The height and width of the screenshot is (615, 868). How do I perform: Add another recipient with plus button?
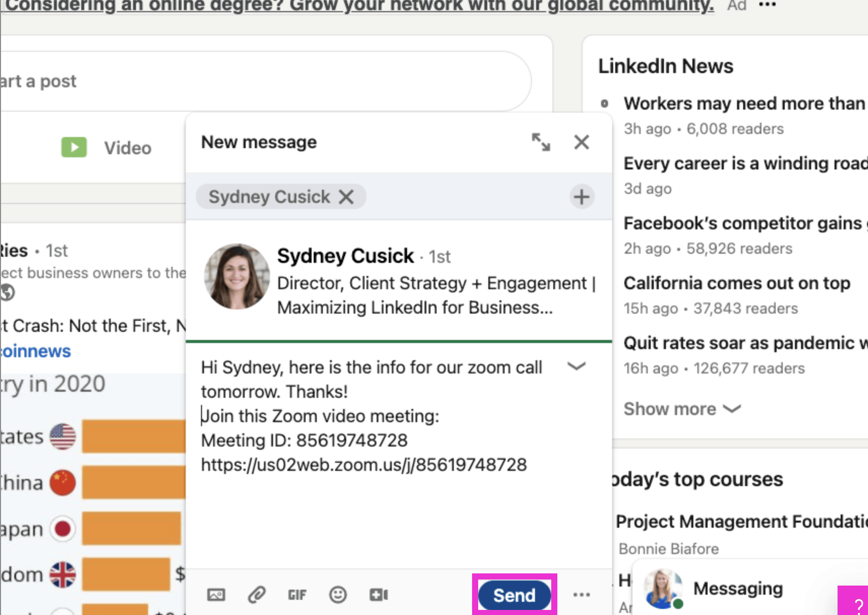[x=582, y=197]
